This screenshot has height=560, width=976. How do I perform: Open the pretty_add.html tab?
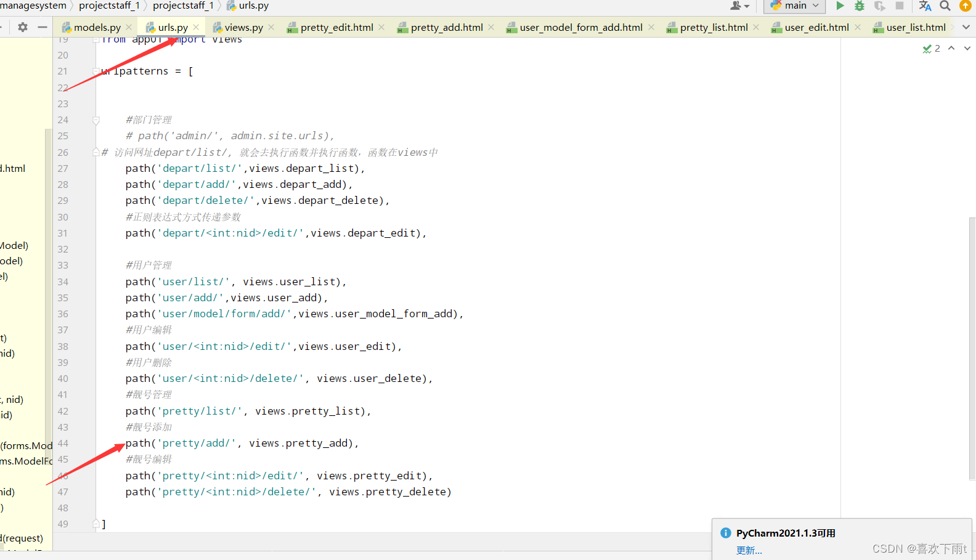(447, 27)
